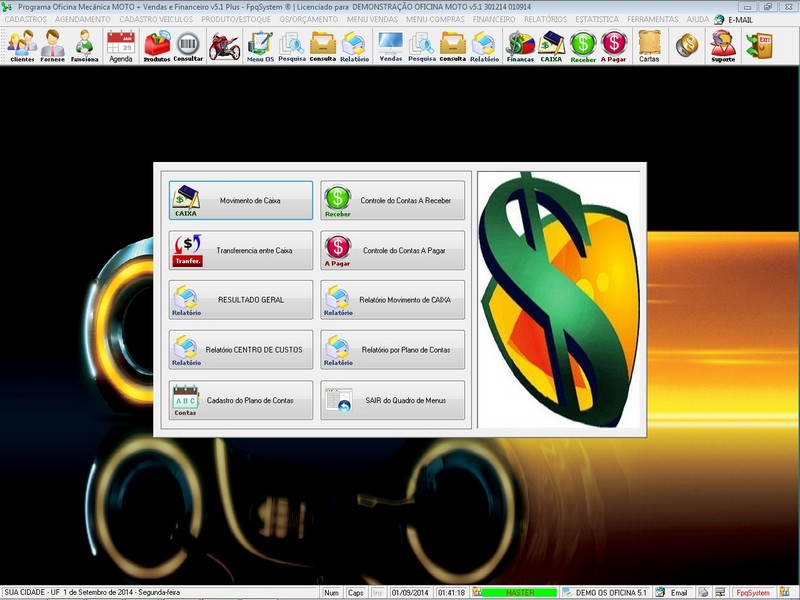The height and width of the screenshot is (600, 800).
Task: Click the exit door toolbar icon
Action: [x=759, y=45]
